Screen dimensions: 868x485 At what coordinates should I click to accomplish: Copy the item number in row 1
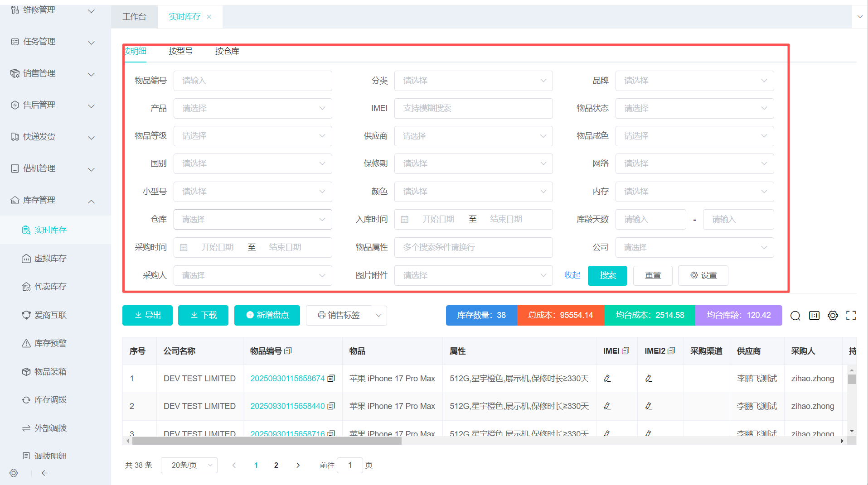[331, 379]
